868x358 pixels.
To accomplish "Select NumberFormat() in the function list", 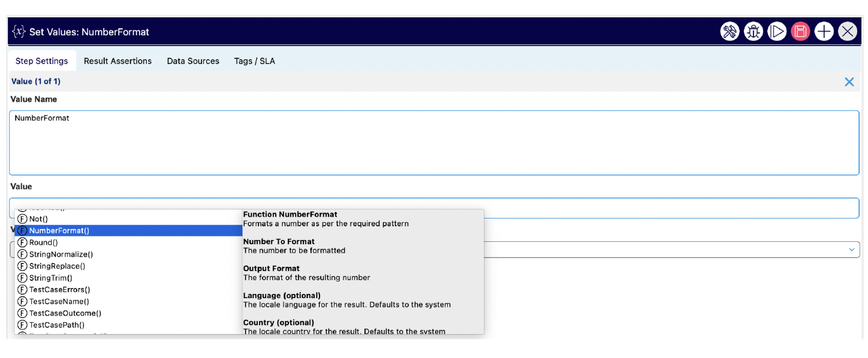I will click(129, 230).
